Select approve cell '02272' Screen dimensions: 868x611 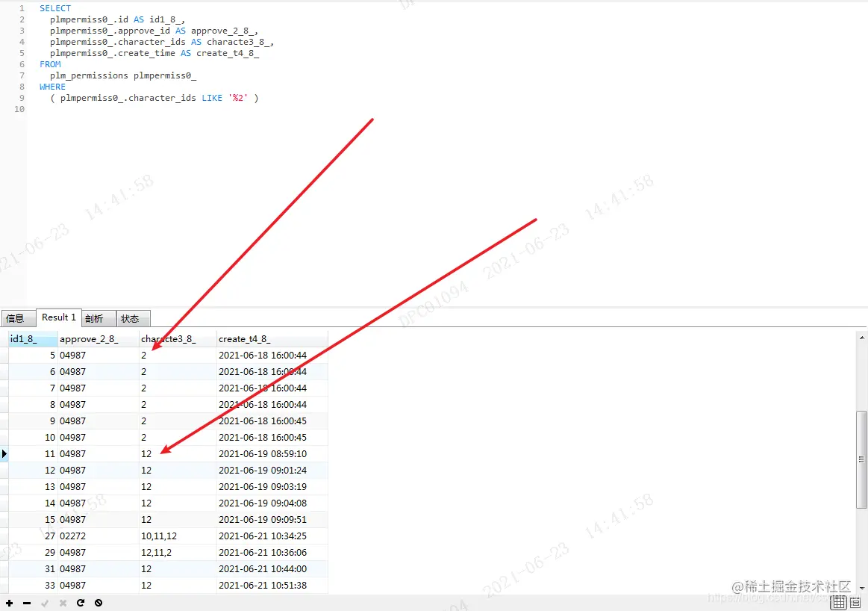pyautogui.click(x=99, y=536)
